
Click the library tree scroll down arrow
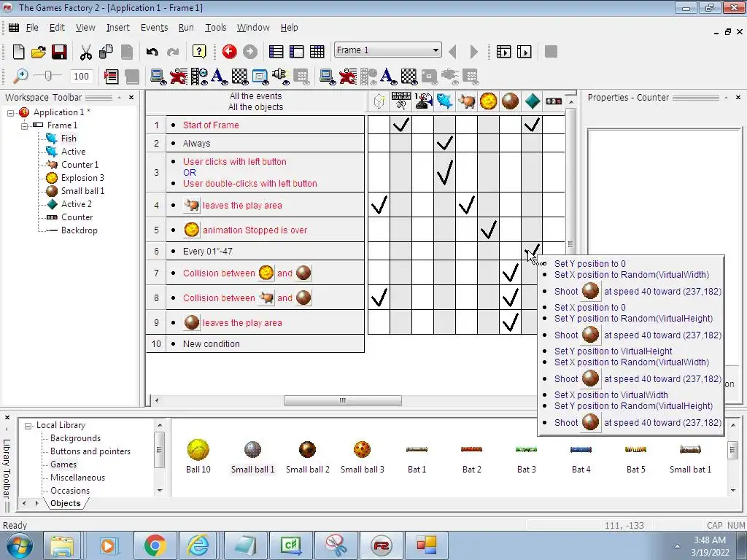click(x=160, y=490)
